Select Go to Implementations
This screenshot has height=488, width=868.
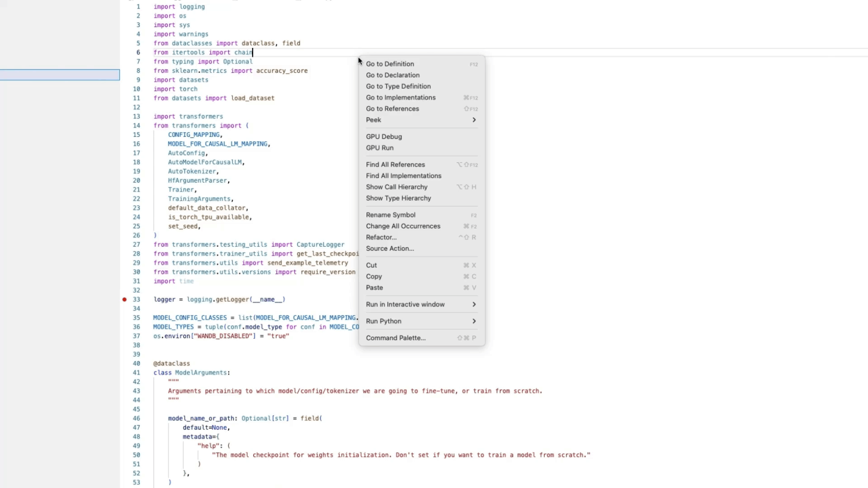tap(401, 98)
